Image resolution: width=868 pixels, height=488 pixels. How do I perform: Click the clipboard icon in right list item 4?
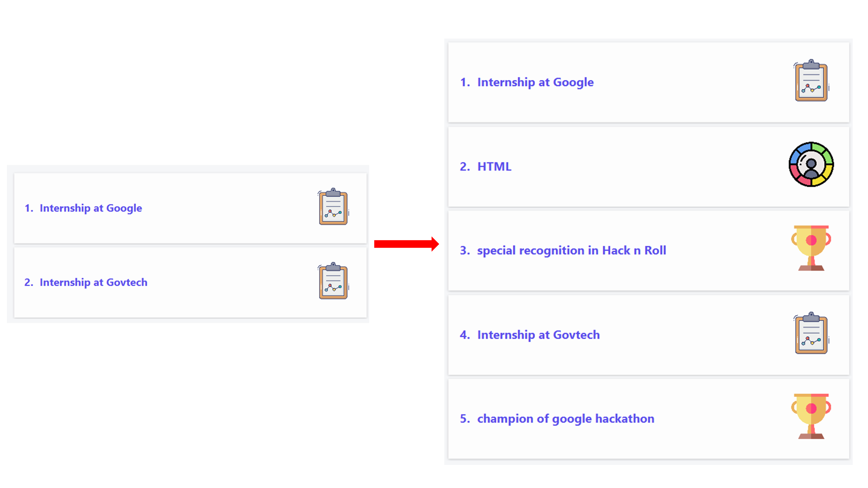click(x=811, y=333)
